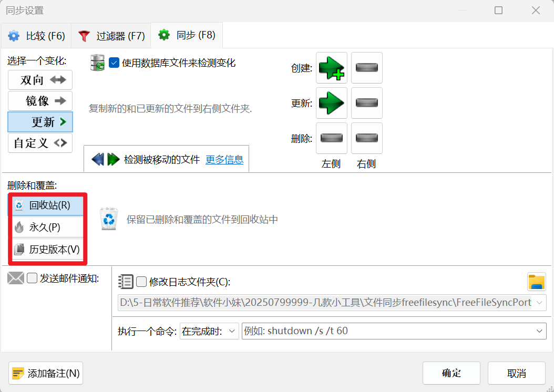This screenshot has height=392, width=554.
Task: Uncheck 使用数据库文件来检测变化
Action: [x=114, y=62]
